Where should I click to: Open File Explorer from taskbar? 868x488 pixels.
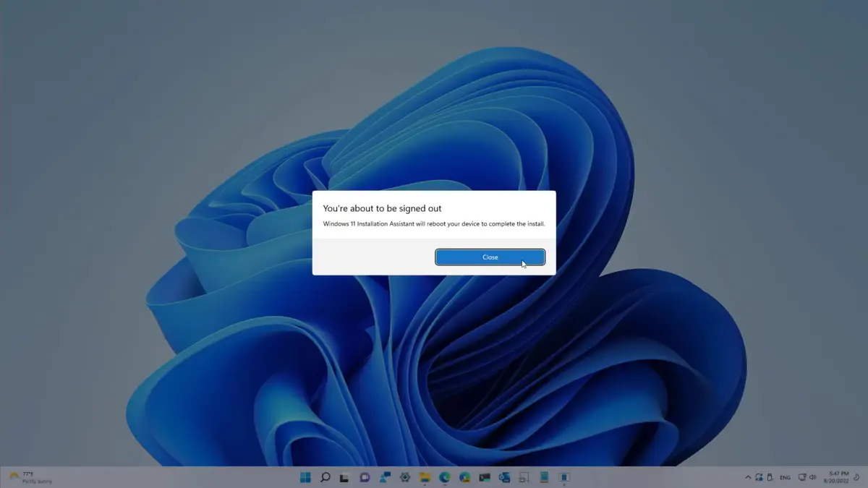tap(425, 477)
